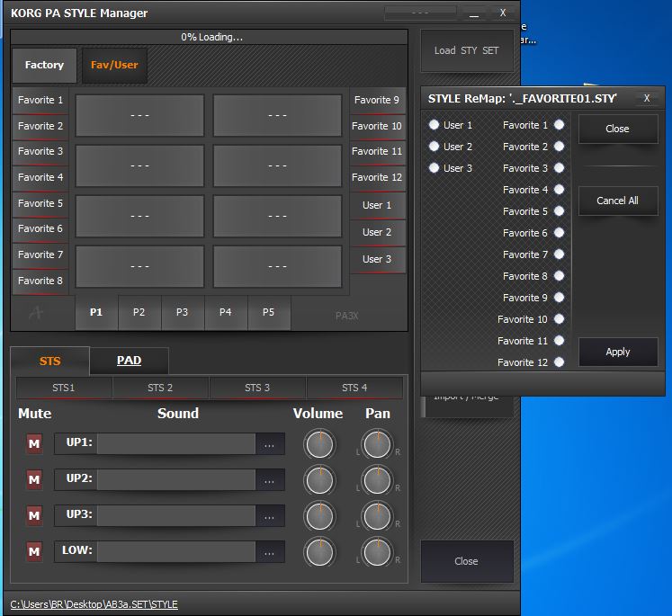
Task: Select Favorite 10 radio in ReMap
Action: click(559, 318)
